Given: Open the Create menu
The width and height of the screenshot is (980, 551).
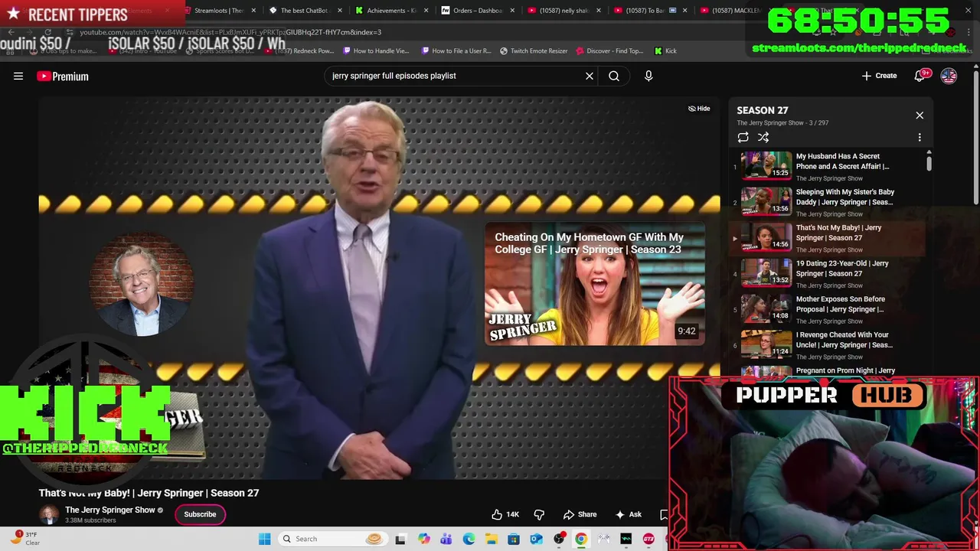Looking at the screenshot, I should click(x=879, y=76).
